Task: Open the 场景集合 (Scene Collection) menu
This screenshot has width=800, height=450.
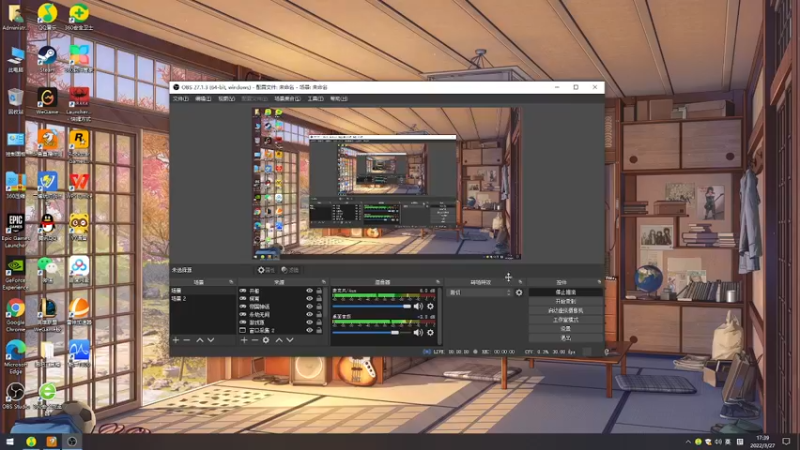Action: [287, 98]
